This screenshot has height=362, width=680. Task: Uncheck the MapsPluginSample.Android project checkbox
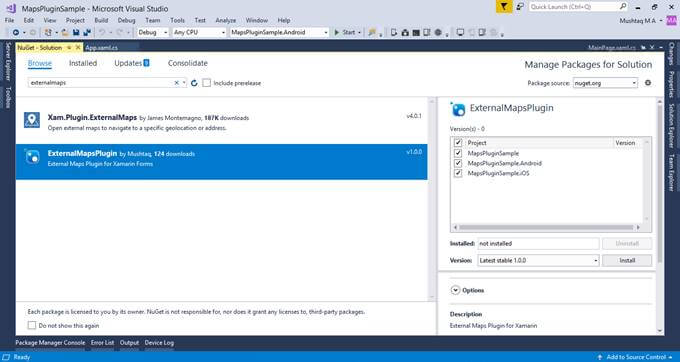point(458,163)
